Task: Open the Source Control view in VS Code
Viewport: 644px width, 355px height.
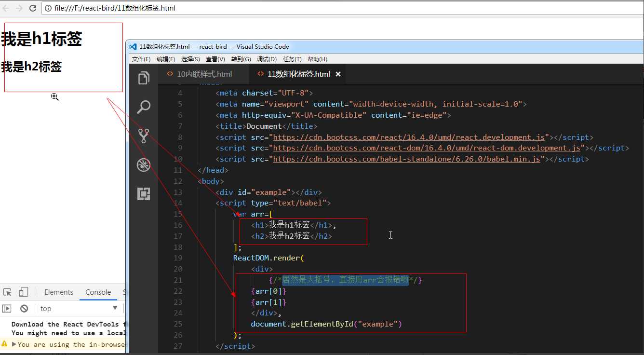Action: [144, 136]
